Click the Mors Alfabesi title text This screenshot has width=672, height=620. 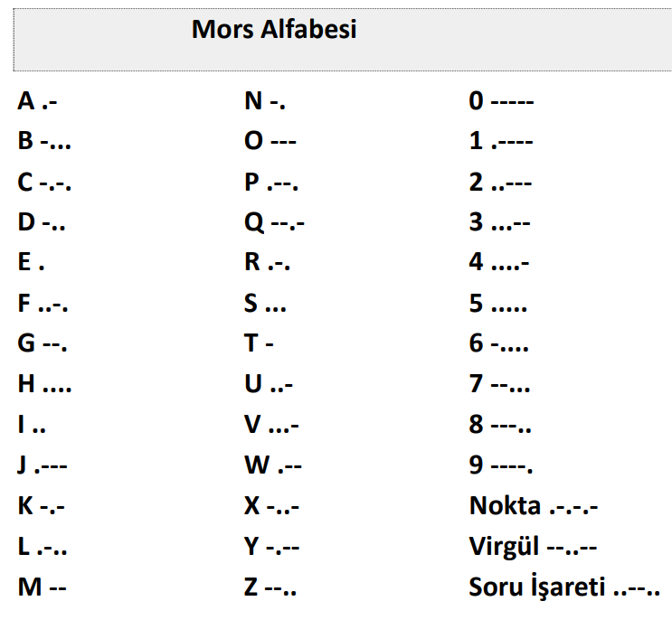point(274,29)
